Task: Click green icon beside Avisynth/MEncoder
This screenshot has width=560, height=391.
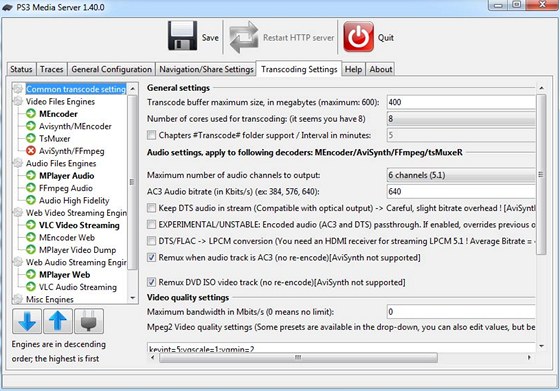Action: click(31, 126)
